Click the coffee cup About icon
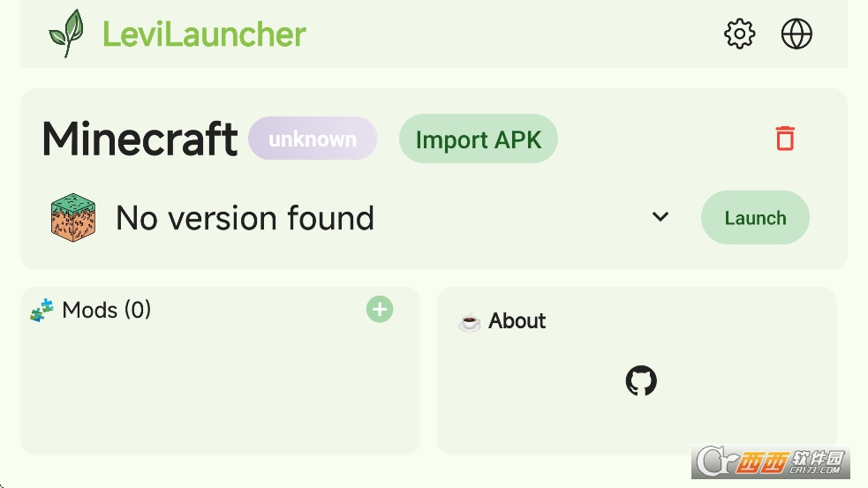Screen dimensions: 868x488 tap(470, 321)
